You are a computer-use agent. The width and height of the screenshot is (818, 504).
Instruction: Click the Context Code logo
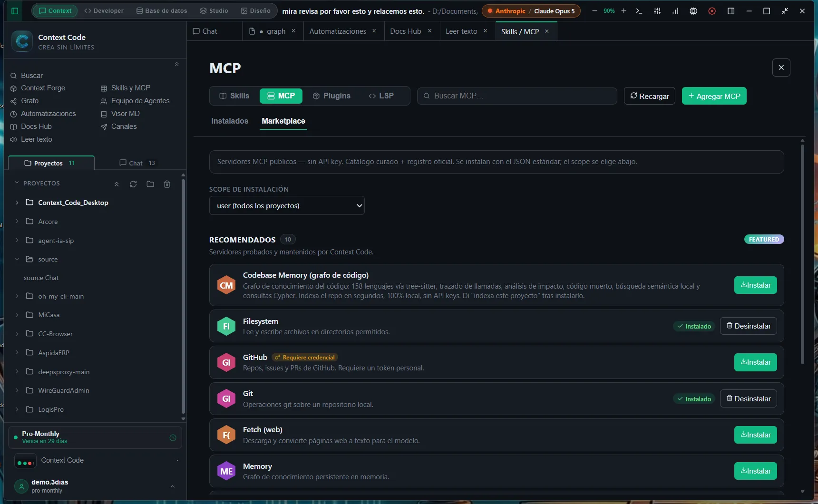pos(22,41)
